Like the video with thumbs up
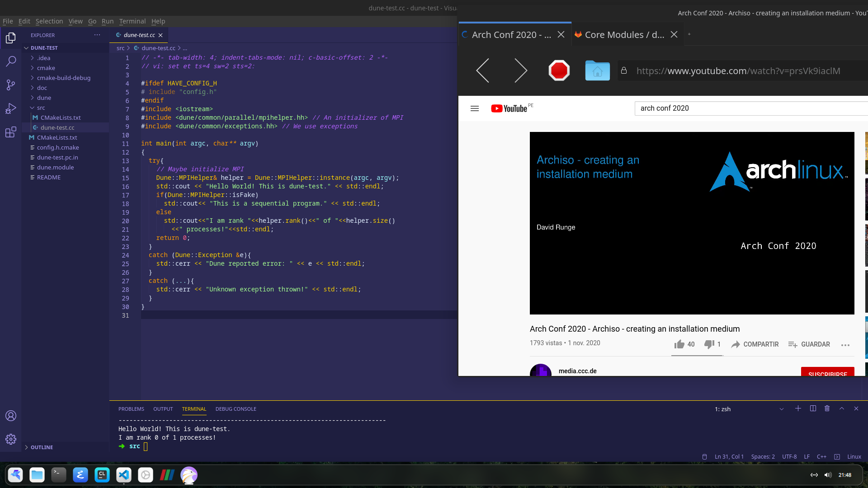 pos(679,344)
